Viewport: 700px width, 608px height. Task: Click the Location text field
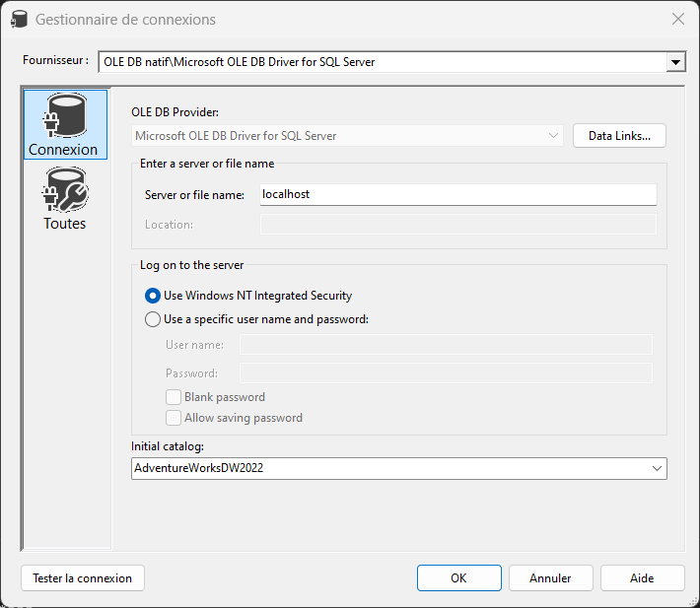(458, 225)
